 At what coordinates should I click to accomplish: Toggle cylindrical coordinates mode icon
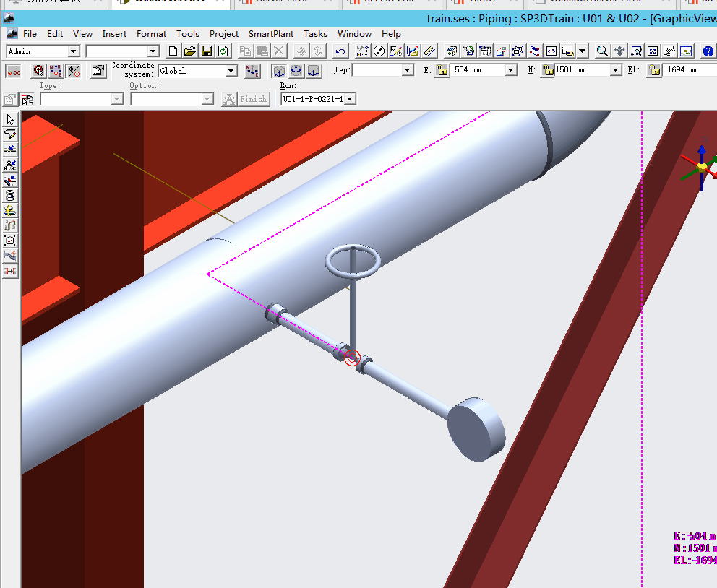314,71
